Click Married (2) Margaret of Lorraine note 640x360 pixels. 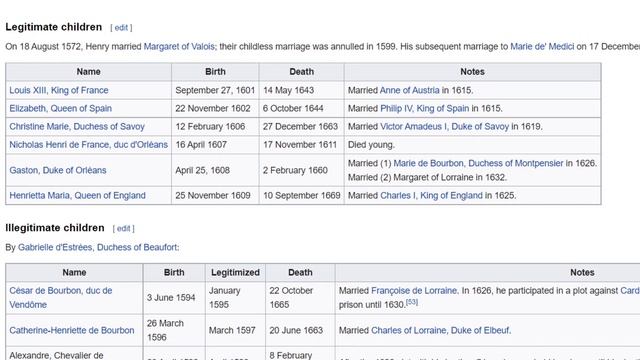[427, 178]
